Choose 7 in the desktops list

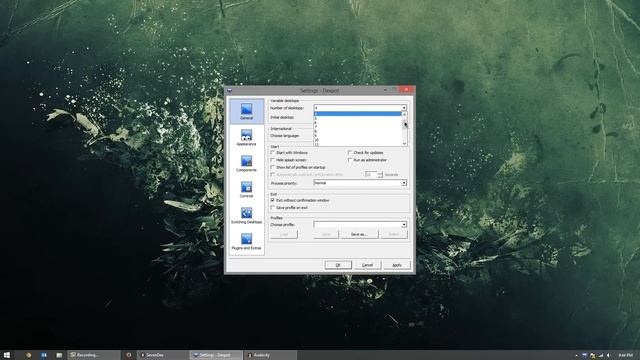358,127
